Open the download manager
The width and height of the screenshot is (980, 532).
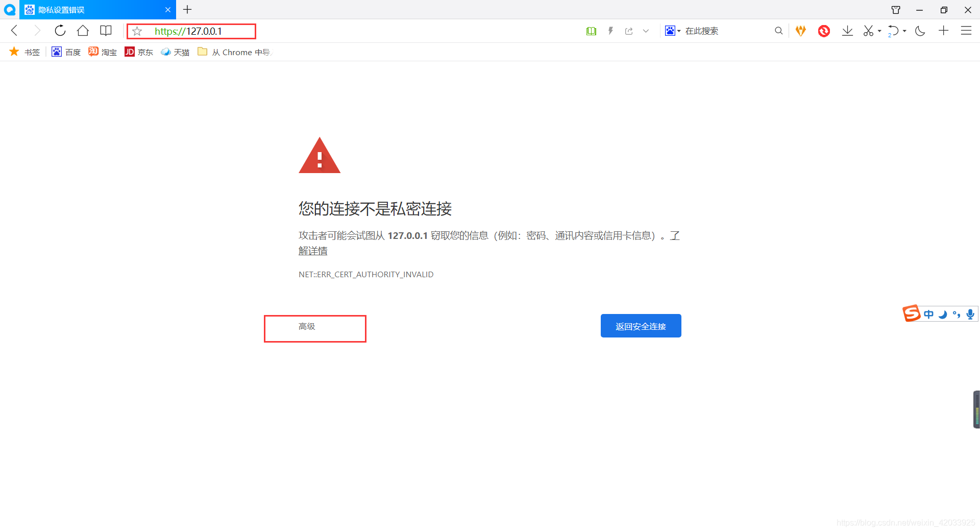847,31
